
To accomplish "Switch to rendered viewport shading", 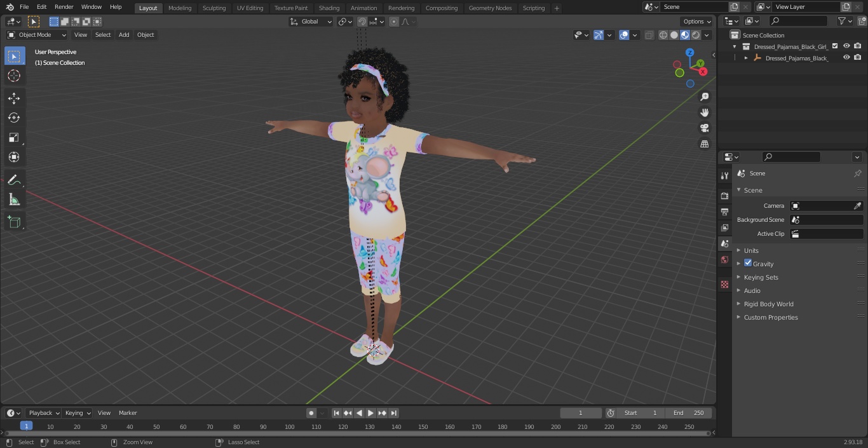I will click(696, 35).
